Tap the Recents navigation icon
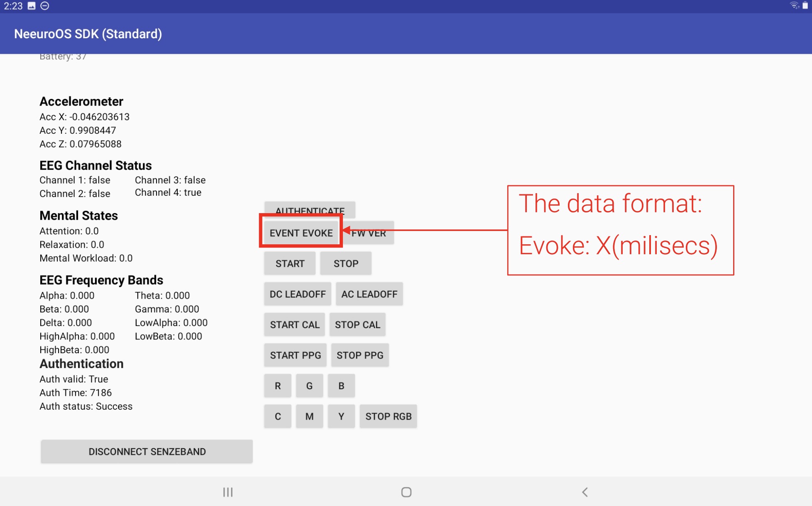This screenshot has height=506, width=812. pyautogui.click(x=227, y=492)
